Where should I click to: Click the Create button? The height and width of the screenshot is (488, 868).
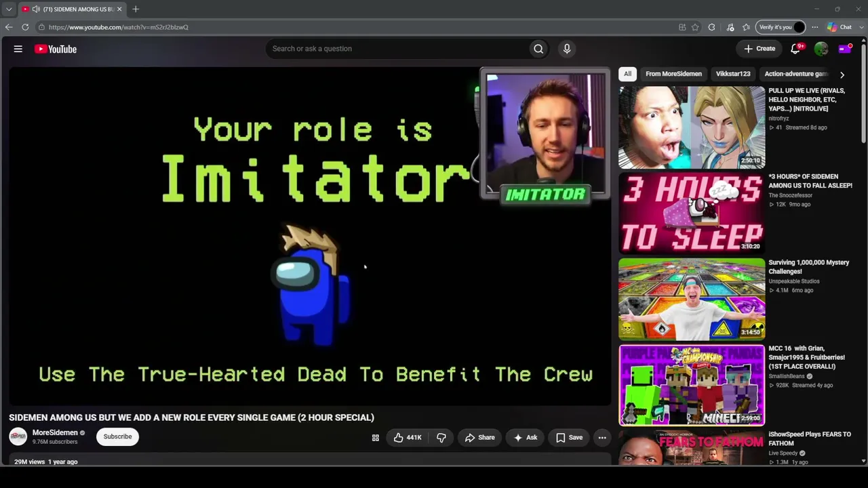[759, 49]
